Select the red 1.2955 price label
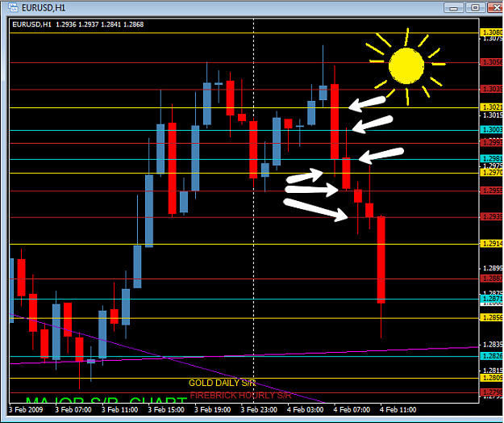The image size is (504, 423). pyautogui.click(x=491, y=191)
